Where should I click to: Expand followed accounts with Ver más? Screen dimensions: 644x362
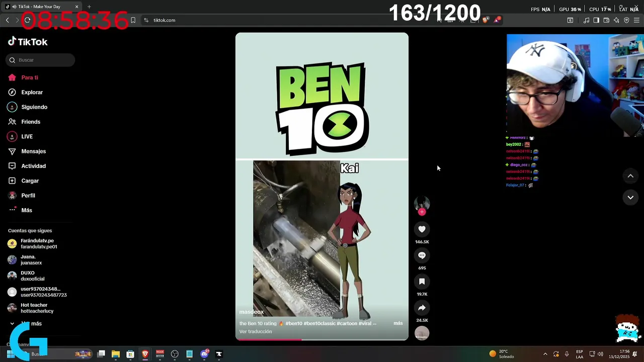(x=26, y=324)
